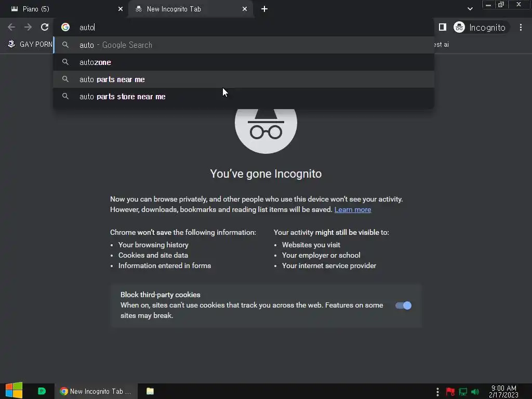Click the piano favicon on the first tab
Image resolution: width=532 pixels, height=399 pixels.
tap(14, 9)
